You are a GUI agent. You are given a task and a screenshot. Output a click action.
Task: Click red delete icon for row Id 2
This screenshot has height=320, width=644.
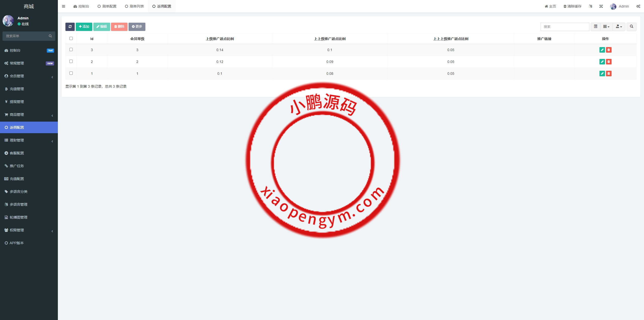pyautogui.click(x=609, y=62)
